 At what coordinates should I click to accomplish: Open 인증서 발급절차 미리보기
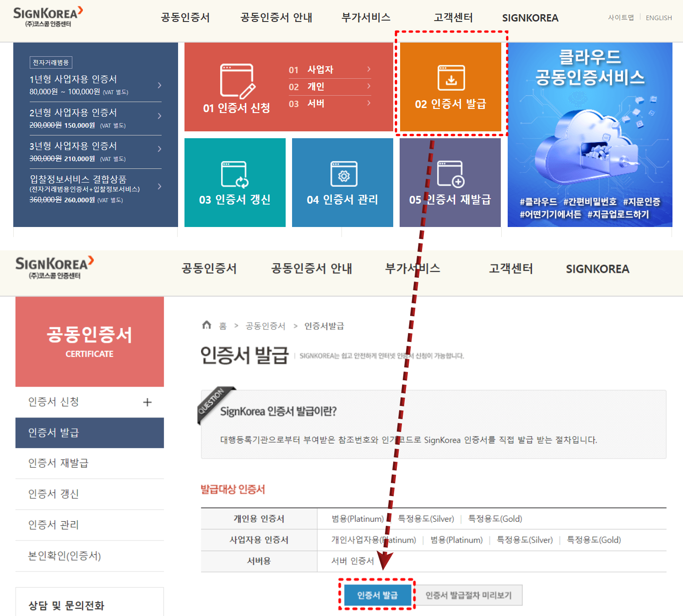pyautogui.click(x=469, y=595)
